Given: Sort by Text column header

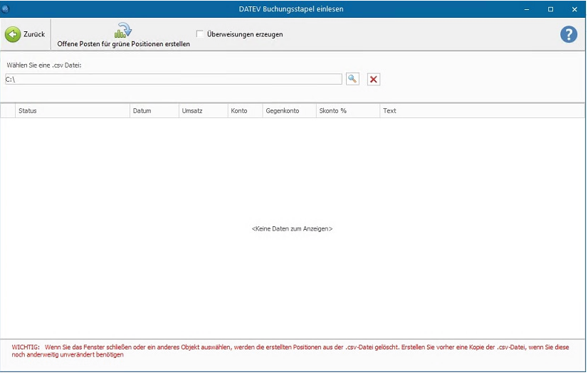Looking at the screenshot, I should click(482, 110).
